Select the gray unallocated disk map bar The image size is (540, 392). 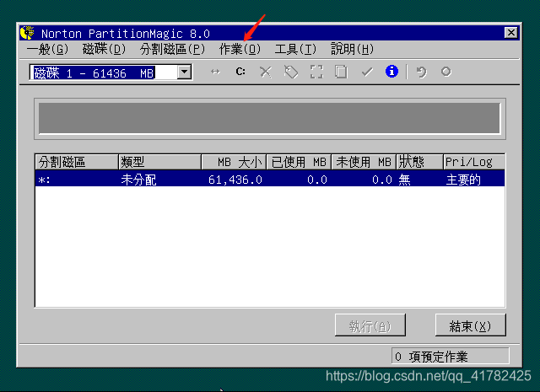(x=269, y=118)
